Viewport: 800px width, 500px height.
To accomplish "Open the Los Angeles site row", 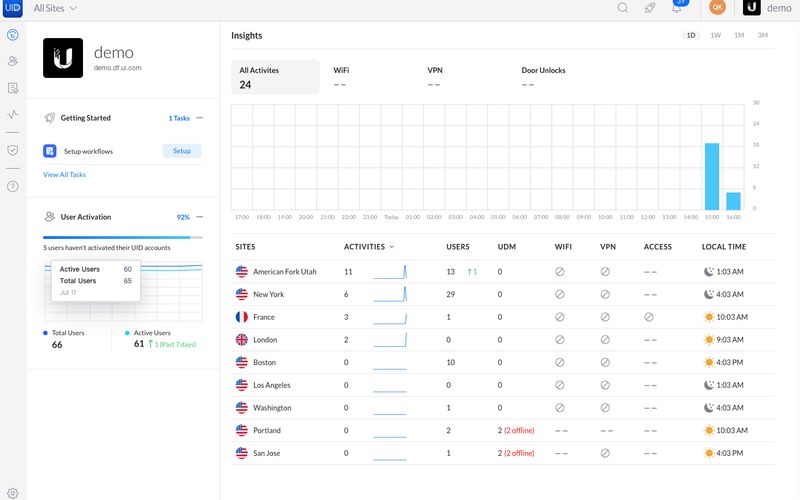I will click(x=503, y=385).
